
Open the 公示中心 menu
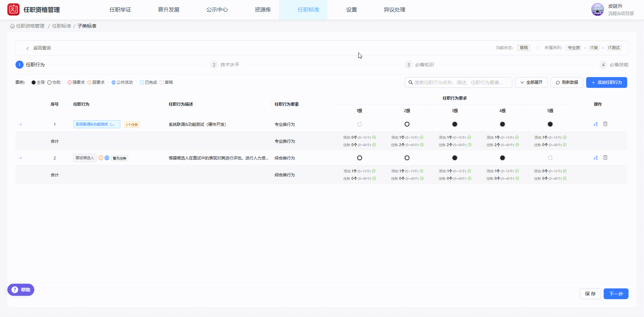(217, 10)
